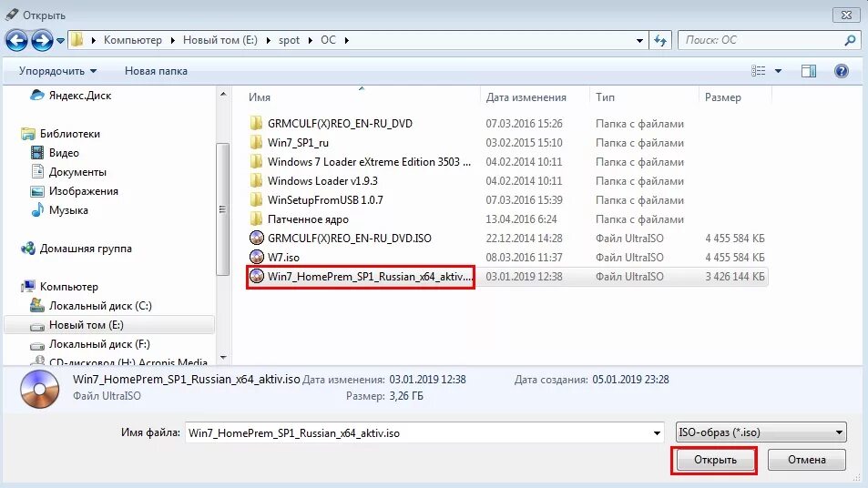This screenshot has width=868, height=488.
Task: Select the Win7_SP1_ru folder
Action: [298, 143]
